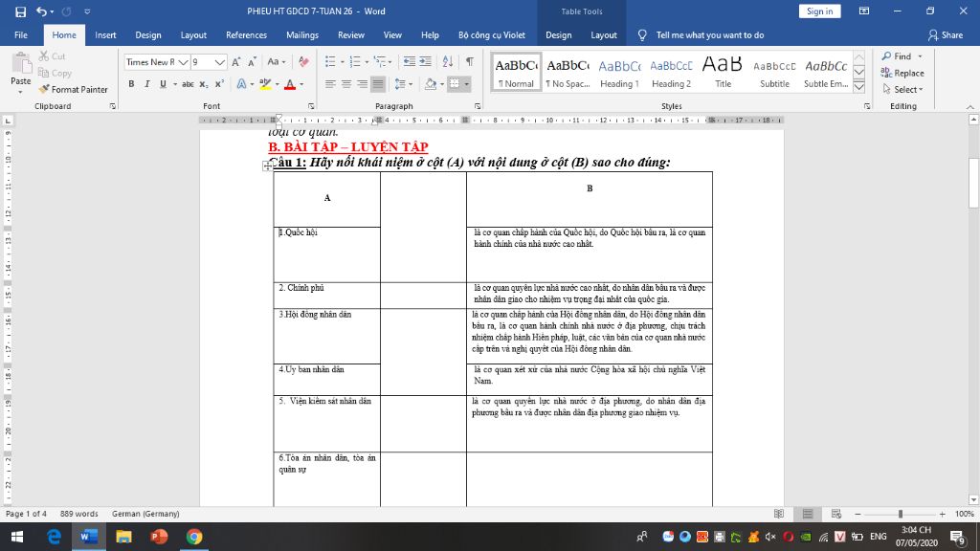Viewport: 980px width, 551px height.
Task: Click the vertical scrollbar thumb
Action: pos(973,183)
